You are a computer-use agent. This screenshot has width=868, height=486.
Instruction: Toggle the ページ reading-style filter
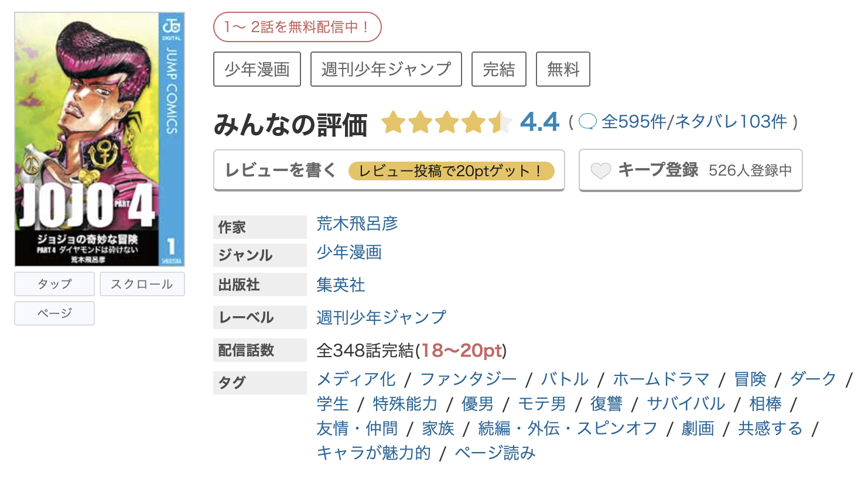point(54,313)
